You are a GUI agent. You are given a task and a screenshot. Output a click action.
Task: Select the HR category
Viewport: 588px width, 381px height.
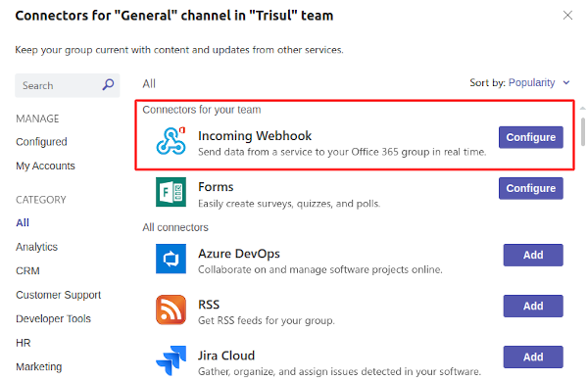click(x=24, y=343)
